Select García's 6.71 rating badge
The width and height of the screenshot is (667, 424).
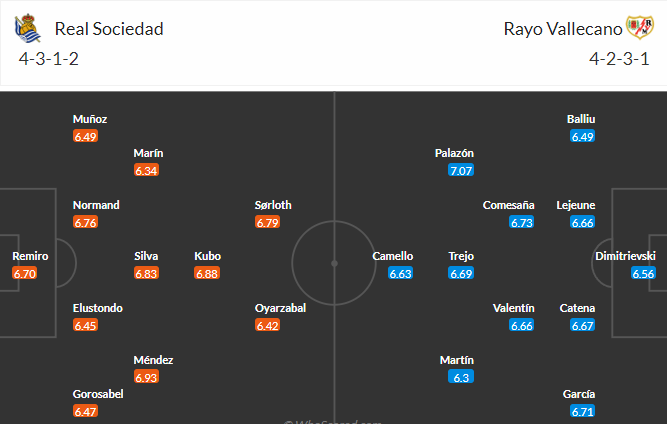(582, 411)
